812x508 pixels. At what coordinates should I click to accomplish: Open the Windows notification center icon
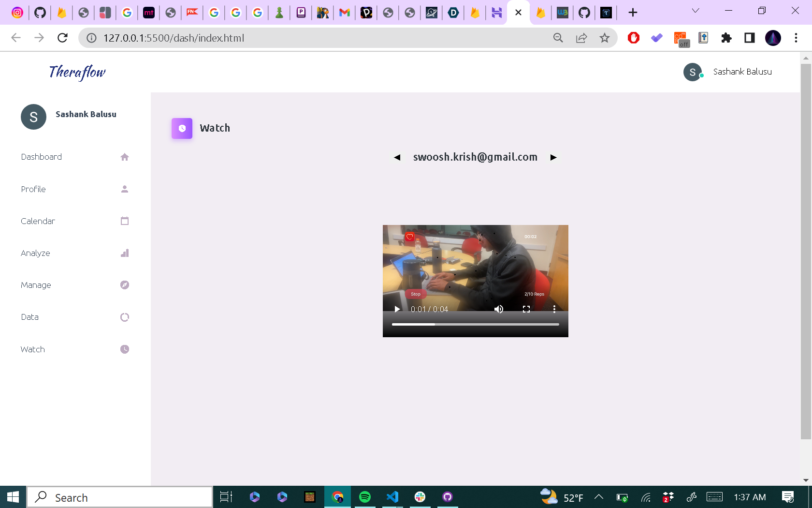(788, 497)
